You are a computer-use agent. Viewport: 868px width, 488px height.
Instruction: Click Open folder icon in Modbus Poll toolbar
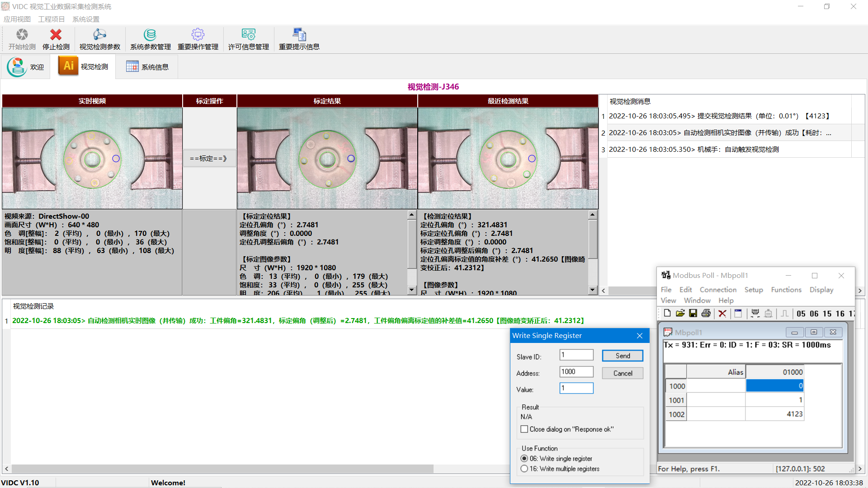tap(680, 313)
